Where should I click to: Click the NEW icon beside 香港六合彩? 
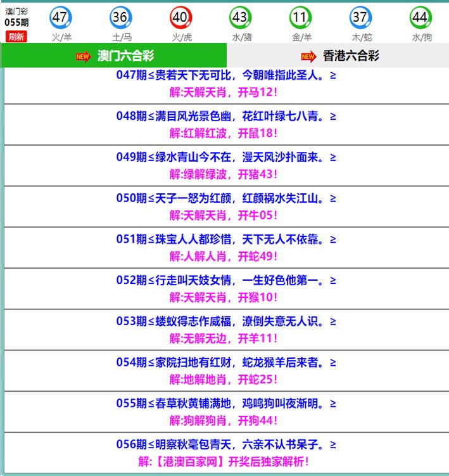308,56
